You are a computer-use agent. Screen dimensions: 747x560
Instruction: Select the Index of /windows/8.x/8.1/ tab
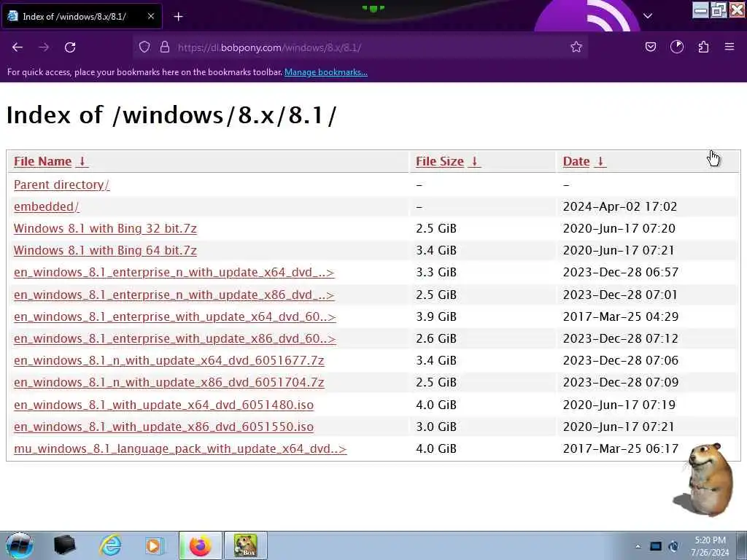(x=82, y=16)
